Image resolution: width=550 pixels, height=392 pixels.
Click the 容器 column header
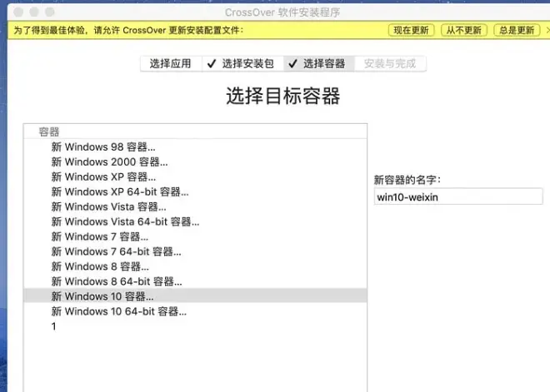click(x=195, y=131)
